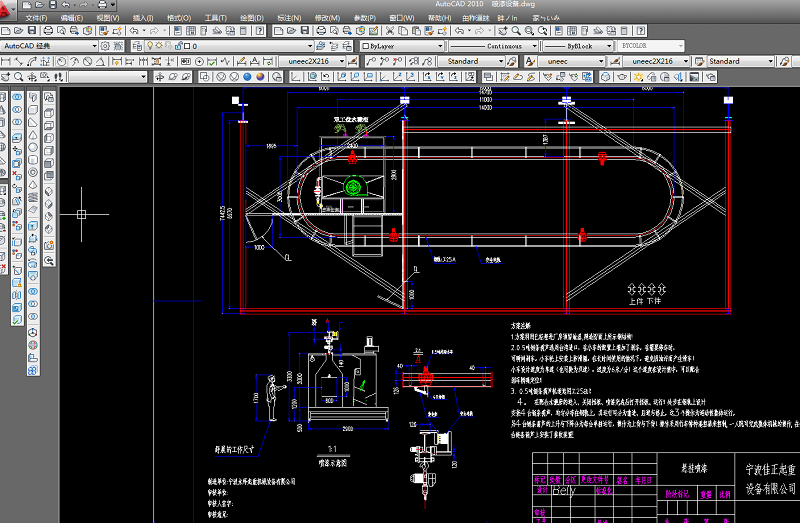Toggle layer 0 freeze sun icon
The height and width of the screenshot is (523, 800).
click(159, 46)
